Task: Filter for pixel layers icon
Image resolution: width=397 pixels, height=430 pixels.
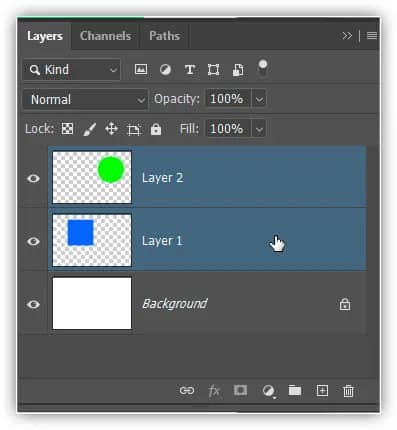Action: click(x=141, y=69)
